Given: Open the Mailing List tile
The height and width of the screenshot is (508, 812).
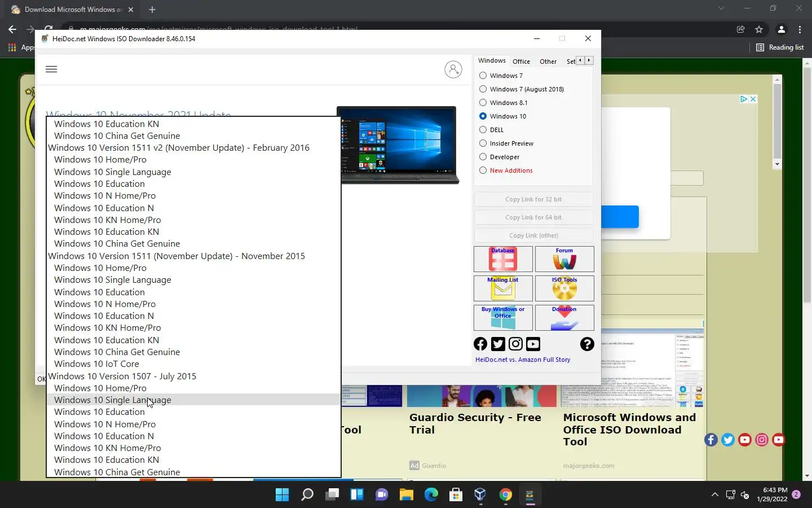Looking at the screenshot, I should point(503,288).
